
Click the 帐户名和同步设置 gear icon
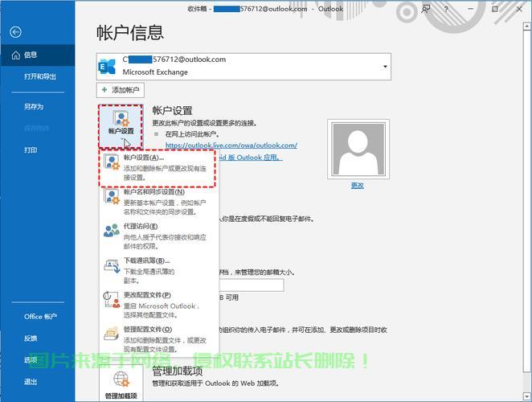tap(112, 197)
